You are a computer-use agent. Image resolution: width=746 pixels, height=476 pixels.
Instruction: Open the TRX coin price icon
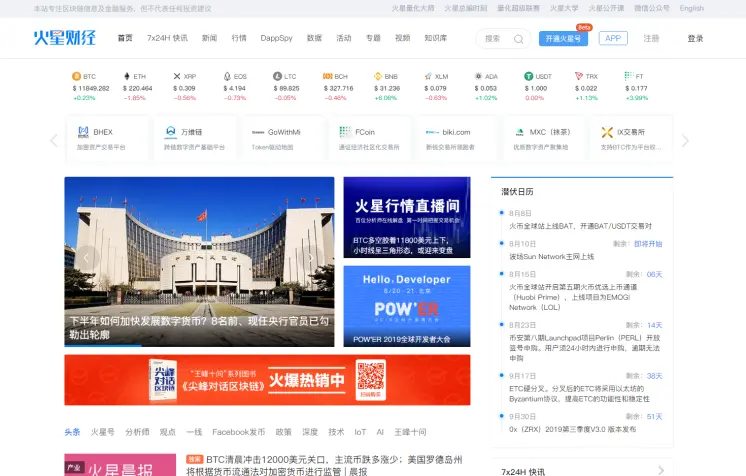(579, 76)
